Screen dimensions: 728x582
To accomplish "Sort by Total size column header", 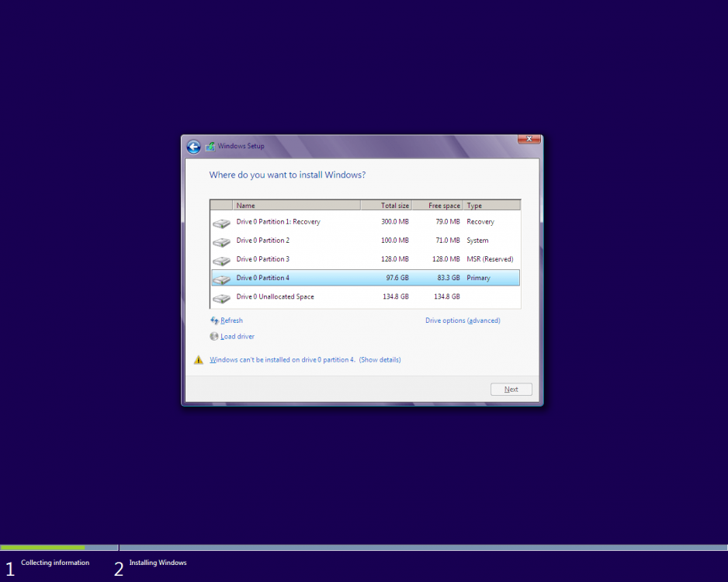I will 387,205.
